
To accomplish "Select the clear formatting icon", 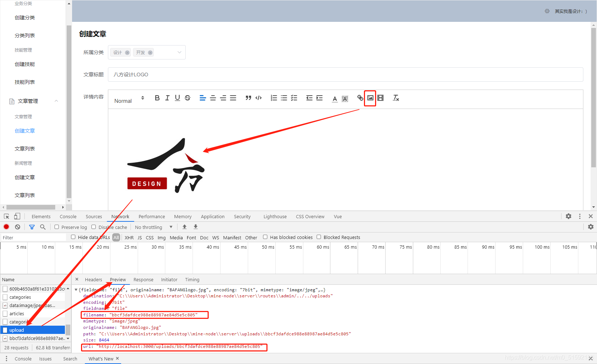I will (396, 98).
